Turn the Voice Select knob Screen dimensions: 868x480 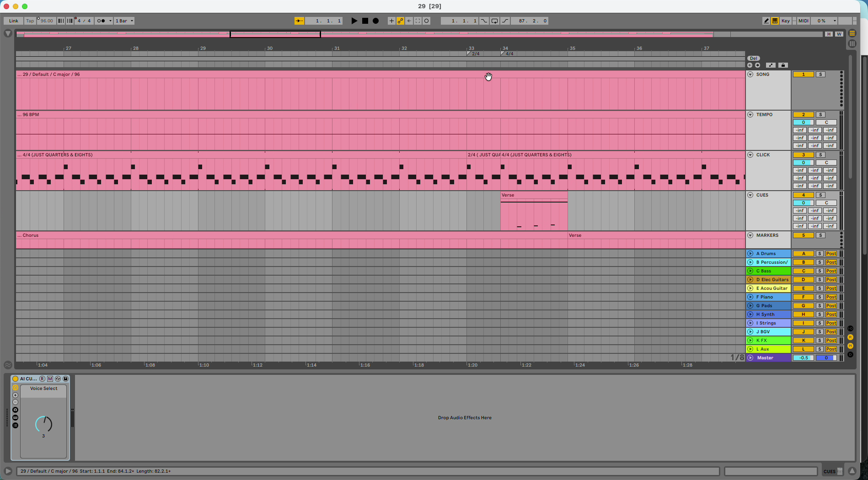pos(44,424)
